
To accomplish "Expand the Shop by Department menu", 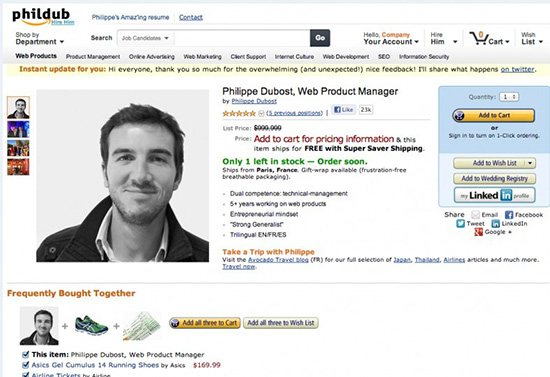I will [39, 38].
